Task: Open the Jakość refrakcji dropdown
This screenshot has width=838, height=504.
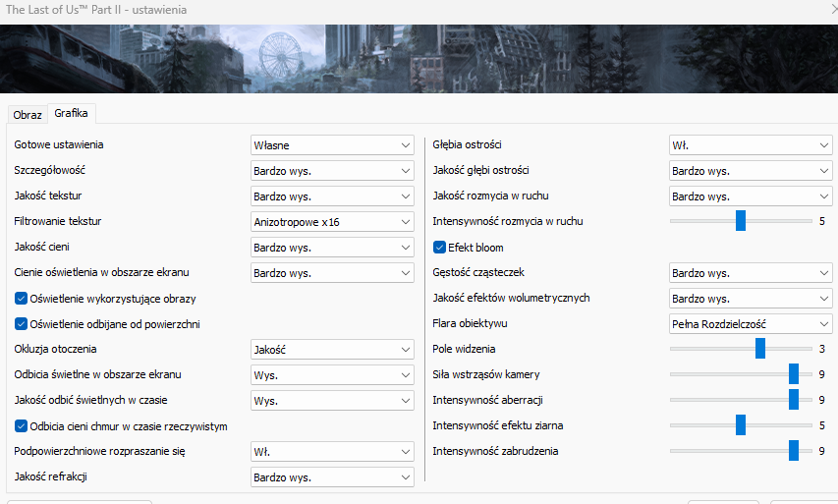Action: pyautogui.click(x=332, y=476)
